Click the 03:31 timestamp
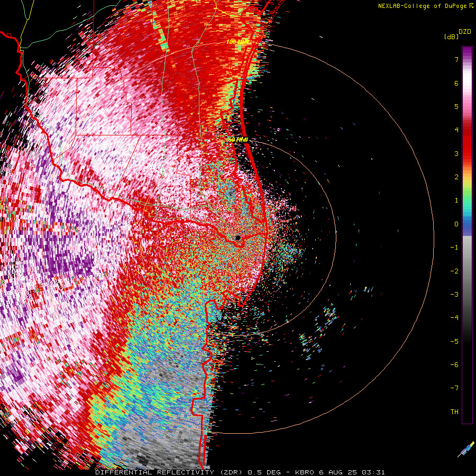This screenshot has width=476, height=476. pyautogui.click(x=374, y=472)
